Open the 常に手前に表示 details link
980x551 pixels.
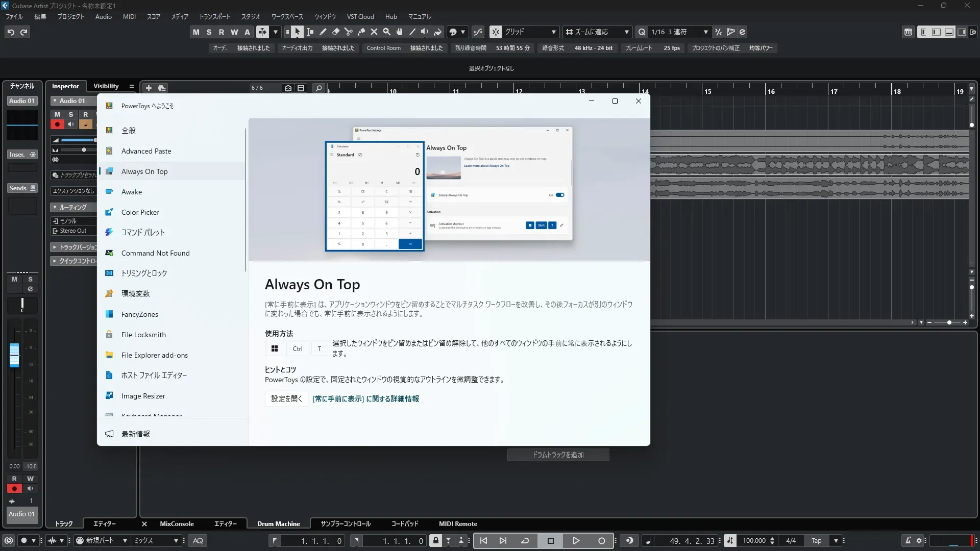pyautogui.click(x=365, y=399)
